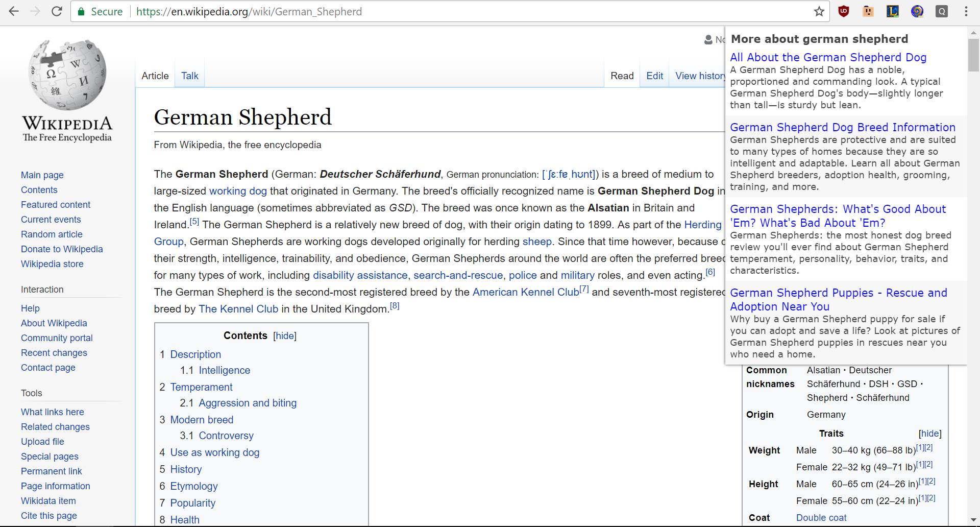Follow the working dog article link
The height and width of the screenshot is (527, 980).
[238, 191]
